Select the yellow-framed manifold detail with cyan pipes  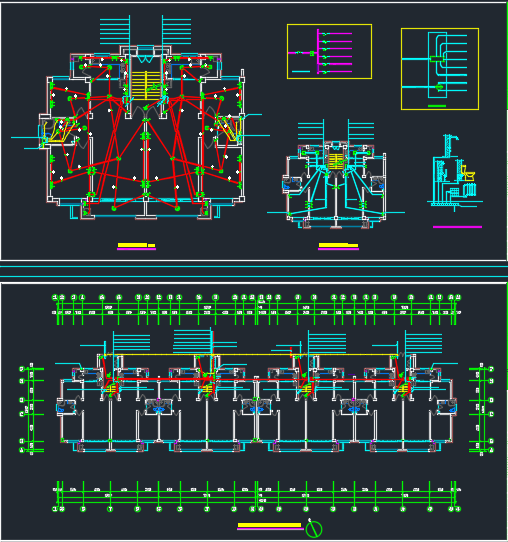[x=440, y=69]
